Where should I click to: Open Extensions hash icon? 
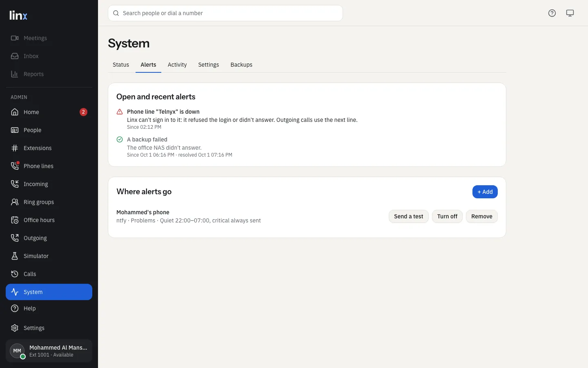pos(15,148)
